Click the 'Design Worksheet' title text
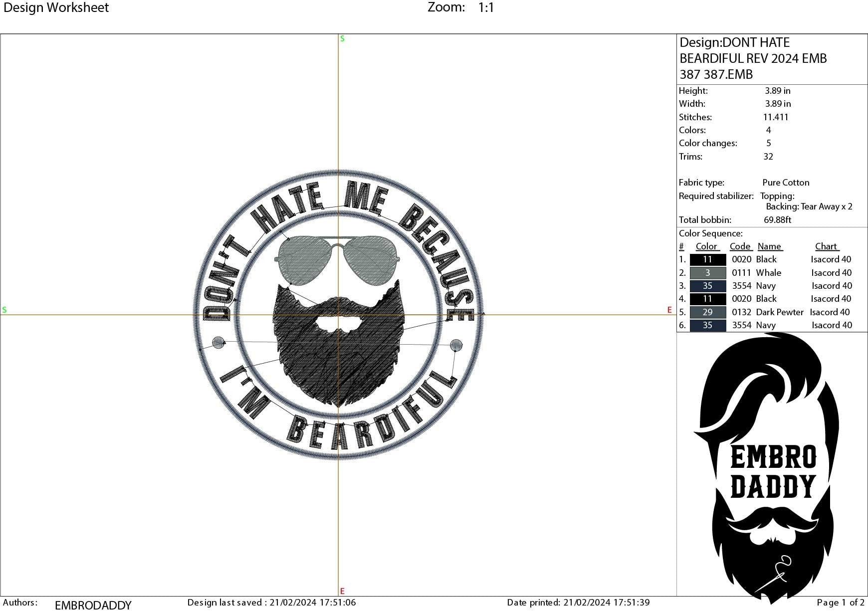Image resolution: width=868 pixels, height=613 pixels. [x=56, y=7]
